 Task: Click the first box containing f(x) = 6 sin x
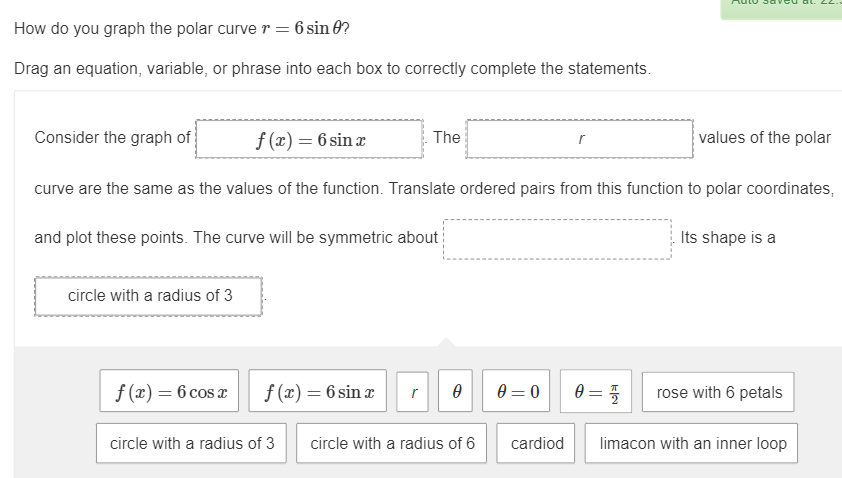click(x=309, y=139)
